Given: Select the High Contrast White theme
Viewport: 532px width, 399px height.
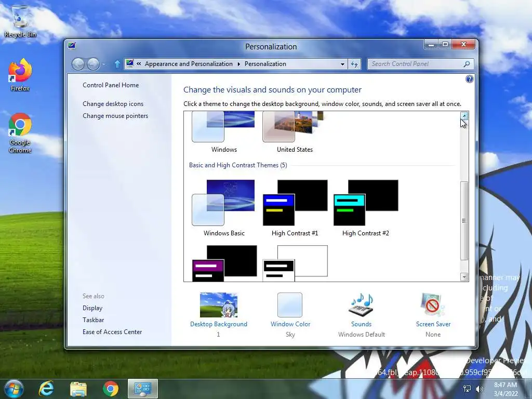Looking at the screenshot, I should click(295, 263).
